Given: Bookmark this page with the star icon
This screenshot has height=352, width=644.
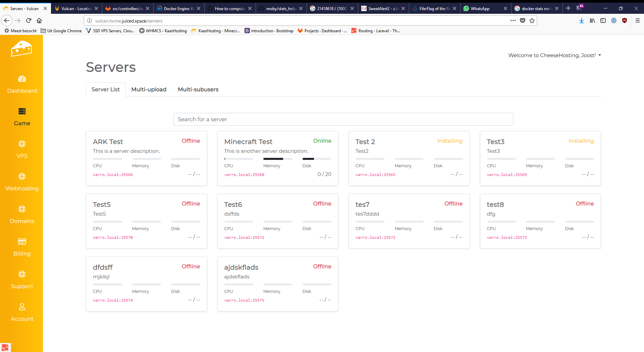Looking at the screenshot, I should coord(532,21).
